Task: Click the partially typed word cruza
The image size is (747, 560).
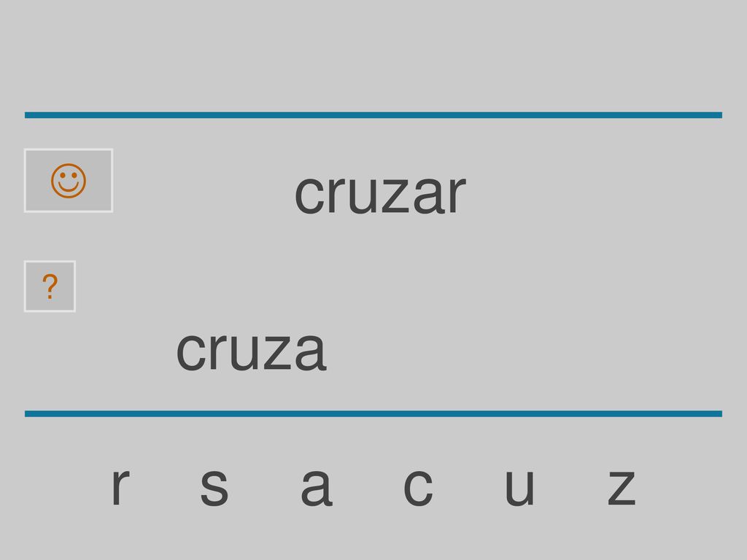Action: [252, 351]
